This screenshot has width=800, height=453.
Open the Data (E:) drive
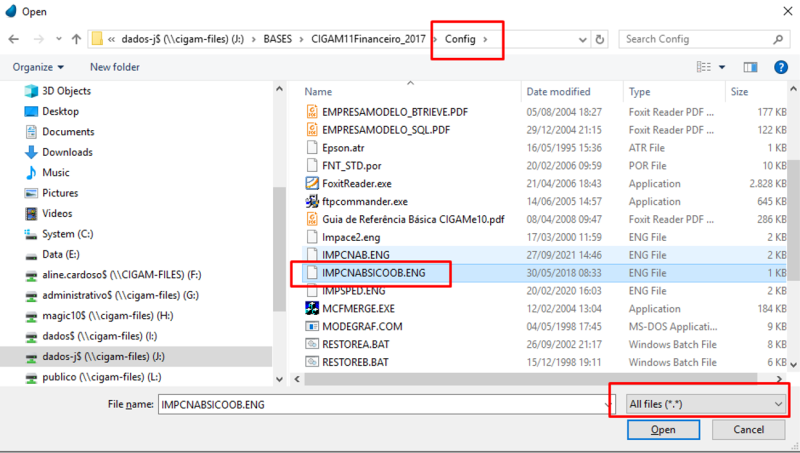pyautogui.click(x=61, y=254)
